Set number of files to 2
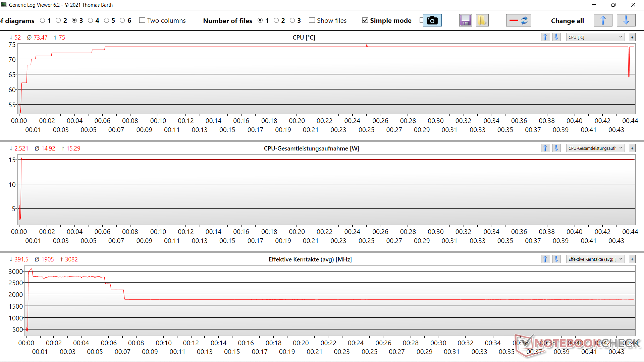Image resolution: width=644 pixels, height=362 pixels. 276,20
